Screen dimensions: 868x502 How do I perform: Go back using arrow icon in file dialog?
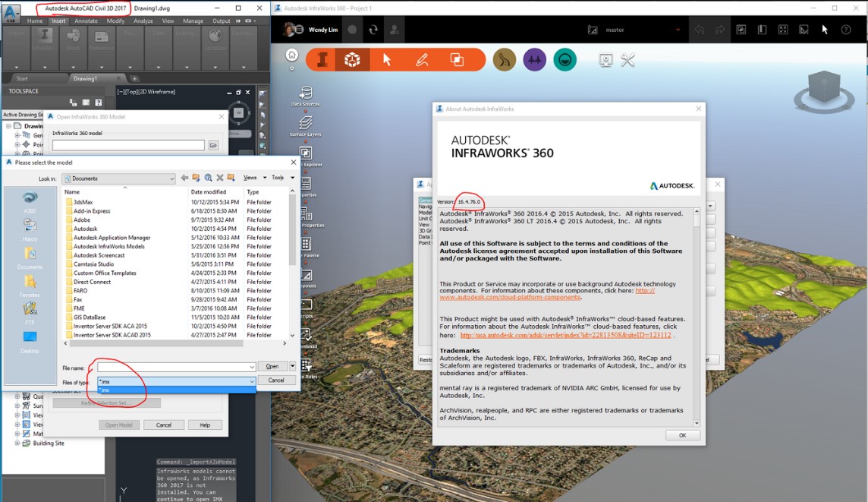click(x=184, y=178)
